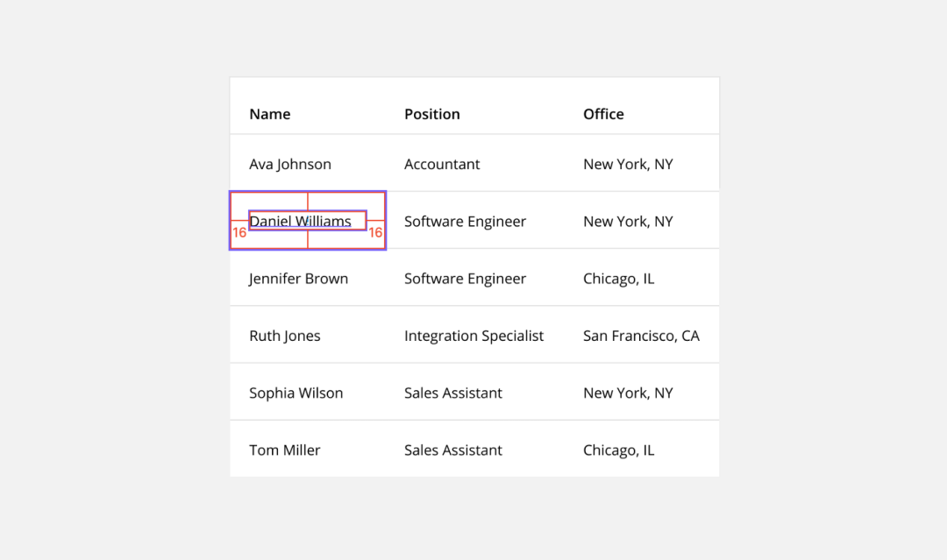
Task: Select the Jennifer Brown name cell
Action: 298,279
